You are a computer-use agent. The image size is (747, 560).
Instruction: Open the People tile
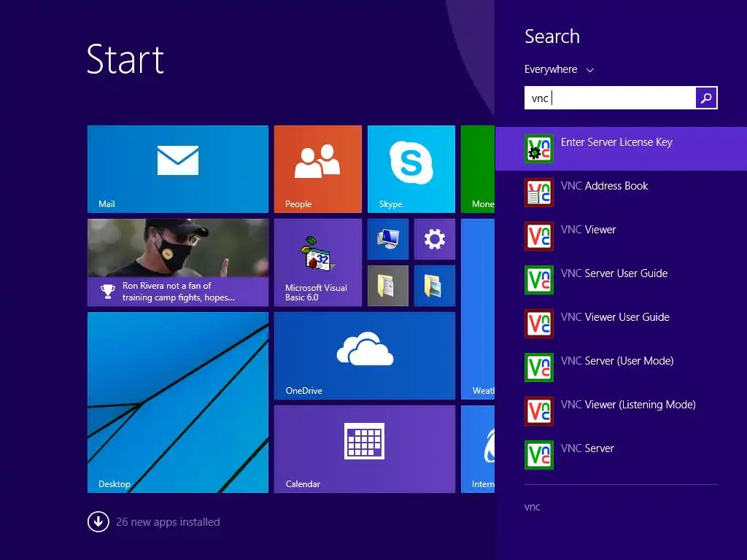pos(318,169)
